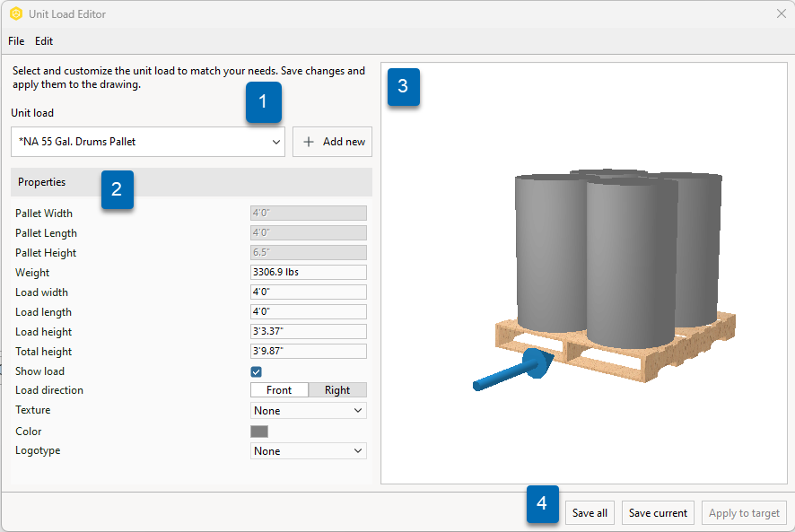This screenshot has width=795, height=532.
Task: Click the plus icon in Add new
Action: click(309, 142)
